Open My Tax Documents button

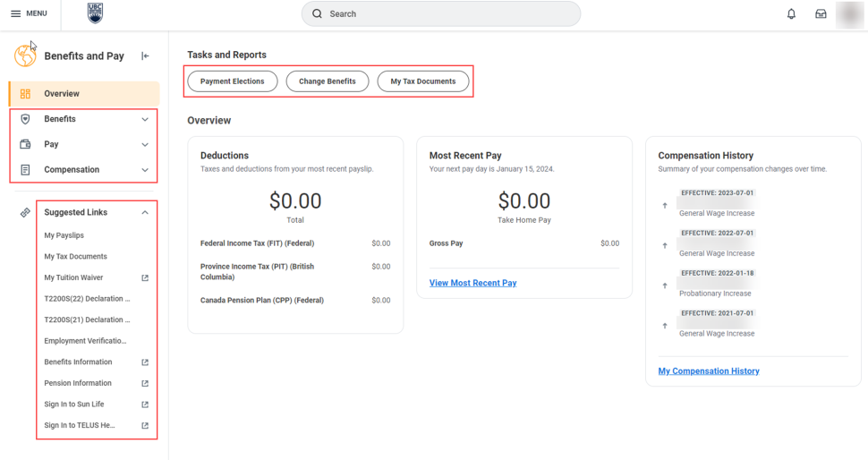tap(422, 81)
